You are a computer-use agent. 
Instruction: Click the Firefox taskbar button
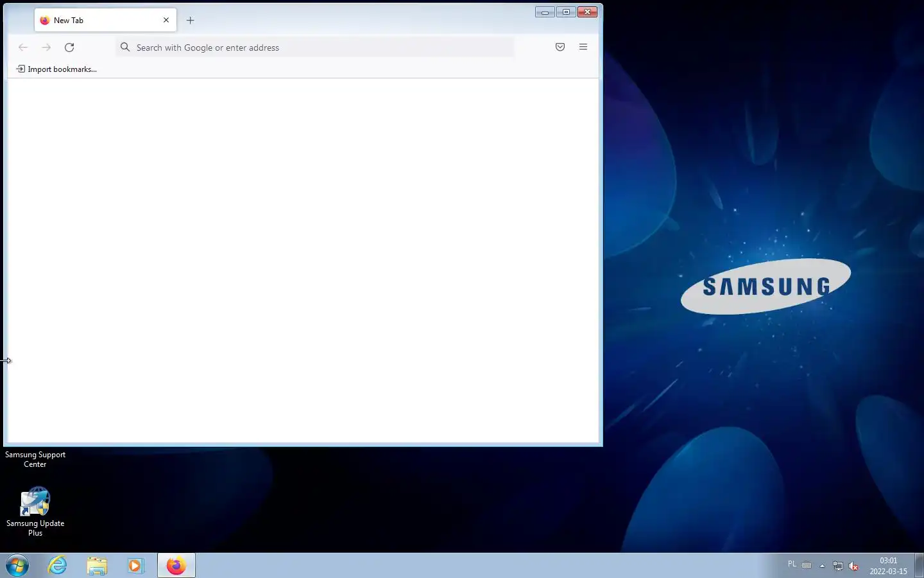pyautogui.click(x=176, y=566)
